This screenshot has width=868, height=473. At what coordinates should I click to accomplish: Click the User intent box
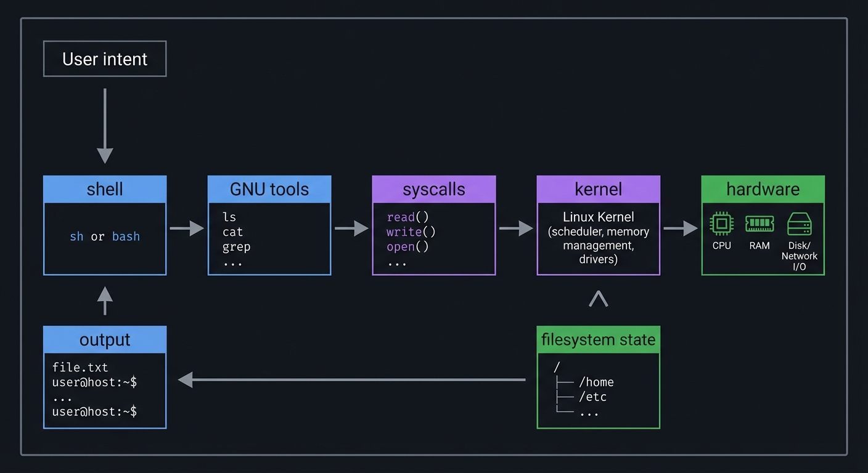[104, 59]
